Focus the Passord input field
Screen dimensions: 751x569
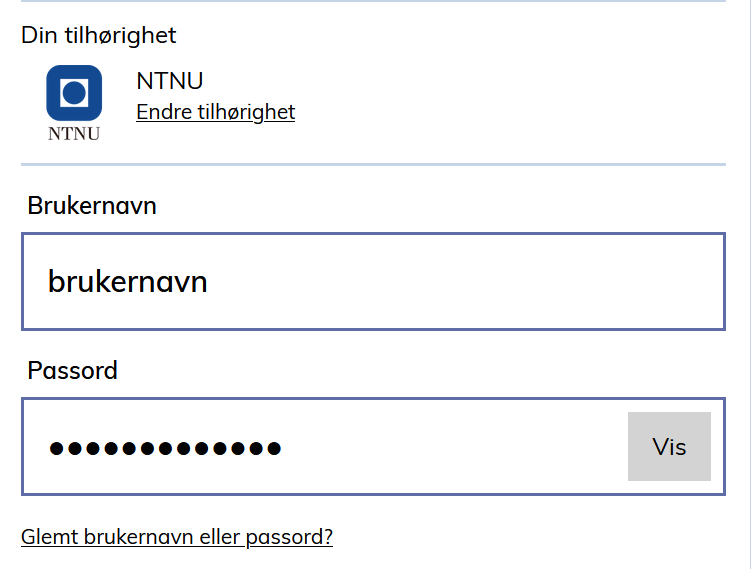(x=373, y=446)
